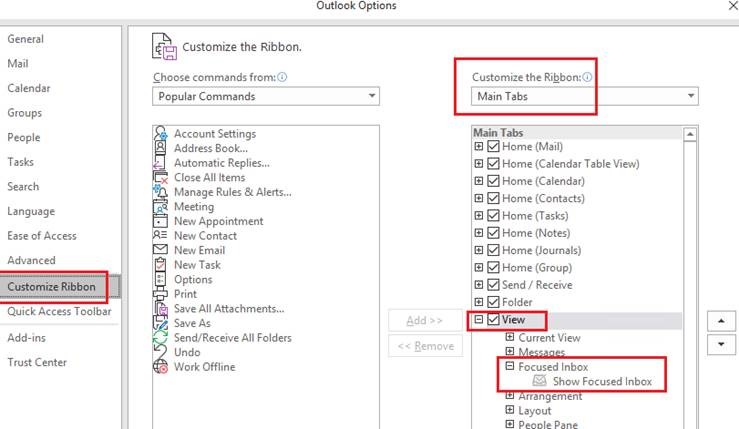This screenshot has width=739, height=429.
Task: Expand the Home (Group) node
Action: tap(478, 267)
